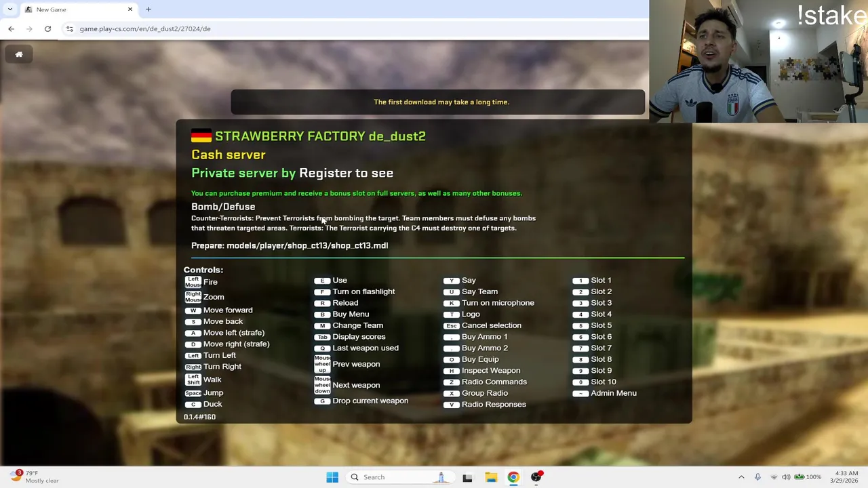Open a new browser tab
Image resolution: width=868 pixels, height=488 pixels.
tap(148, 9)
